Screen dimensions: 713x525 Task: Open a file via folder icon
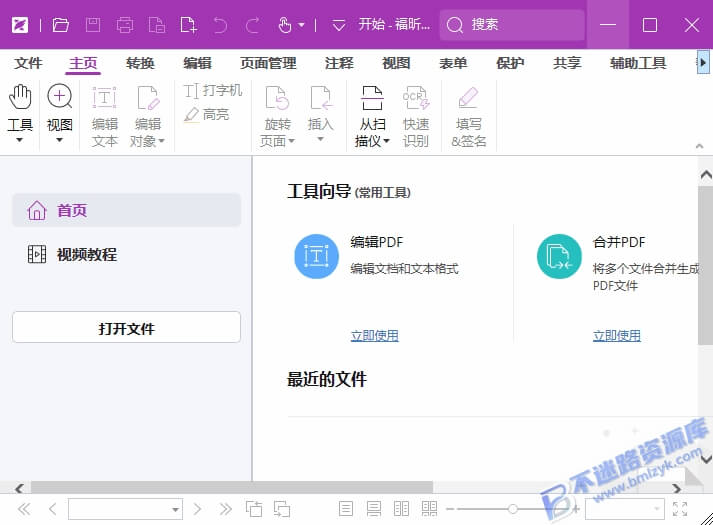[x=60, y=25]
